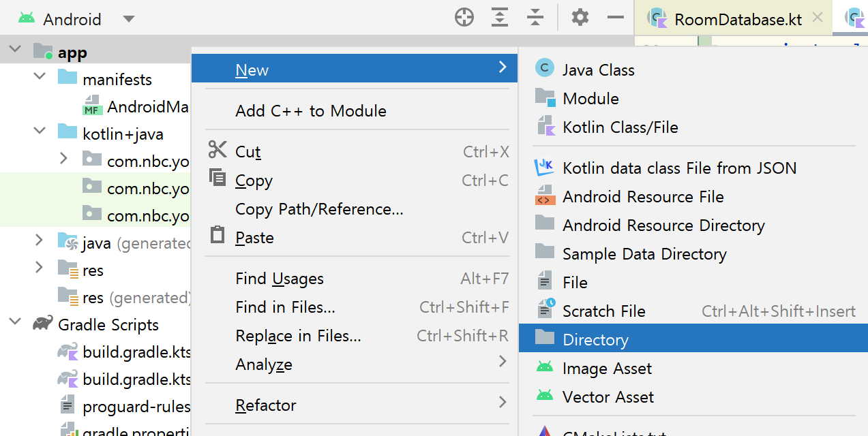Select the AndroidMa manifest file row
The height and width of the screenshot is (436, 868).
pyautogui.click(x=95, y=106)
